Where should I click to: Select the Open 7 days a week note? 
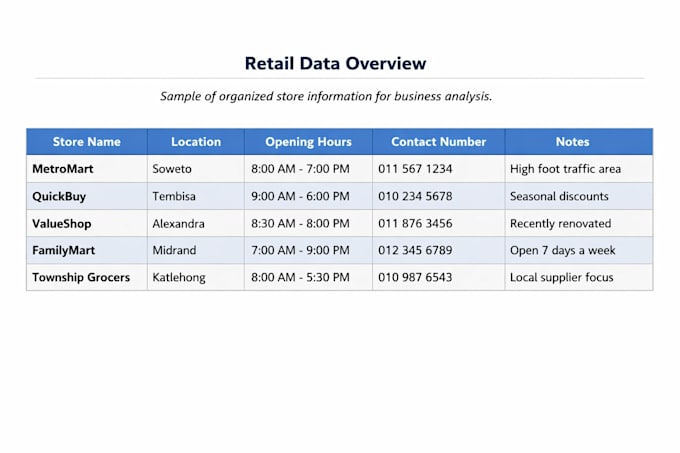point(562,251)
